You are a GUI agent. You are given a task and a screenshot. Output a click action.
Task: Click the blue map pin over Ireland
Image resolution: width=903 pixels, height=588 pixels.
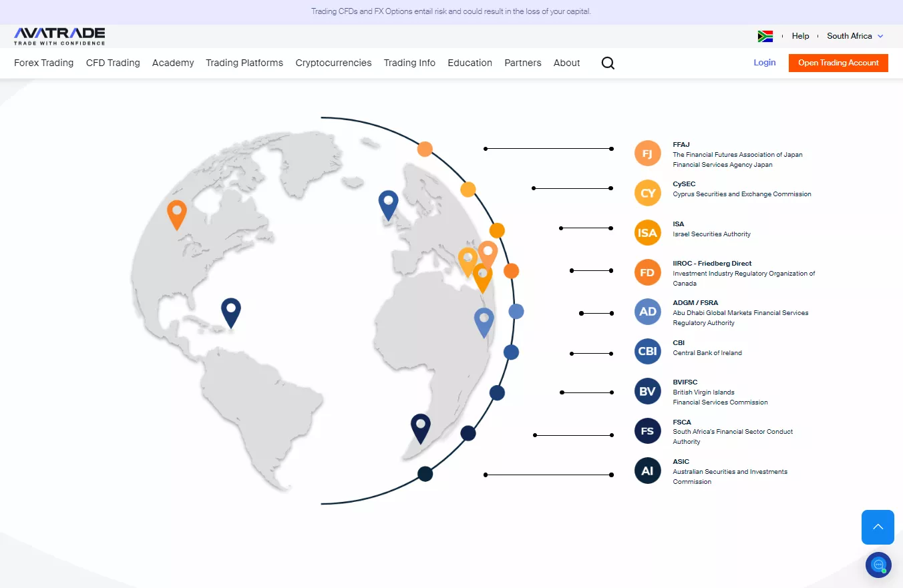click(388, 205)
